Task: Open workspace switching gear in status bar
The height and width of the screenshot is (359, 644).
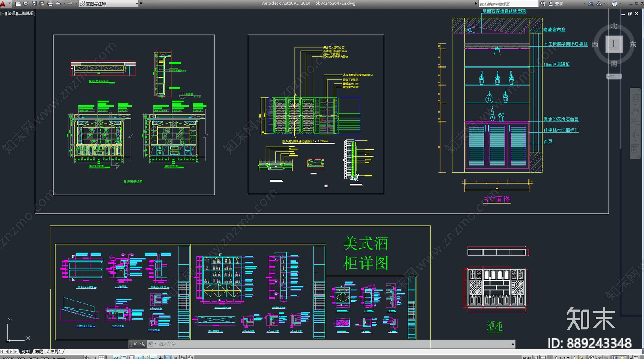Action: click(x=591, y=357)
